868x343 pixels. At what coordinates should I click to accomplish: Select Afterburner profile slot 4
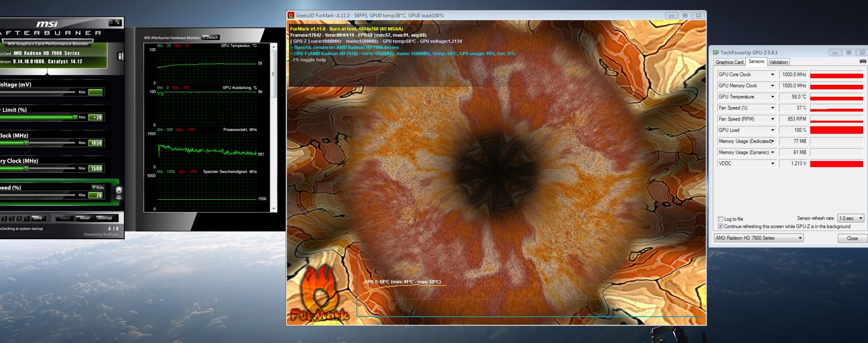[x=19, y=218]
